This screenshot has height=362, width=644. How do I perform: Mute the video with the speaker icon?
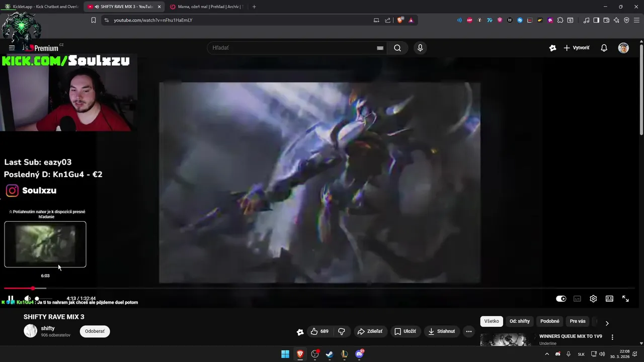27,299
